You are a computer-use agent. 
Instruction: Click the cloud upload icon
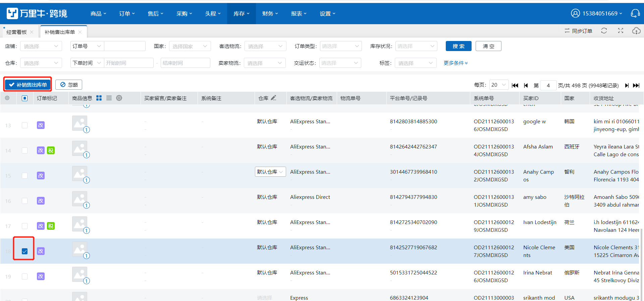point(636,31)
